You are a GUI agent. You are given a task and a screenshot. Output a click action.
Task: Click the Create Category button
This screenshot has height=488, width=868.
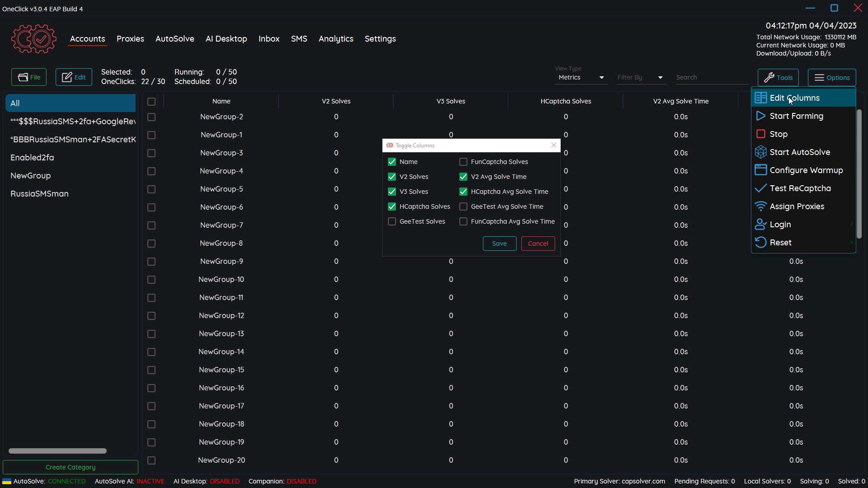71,467
